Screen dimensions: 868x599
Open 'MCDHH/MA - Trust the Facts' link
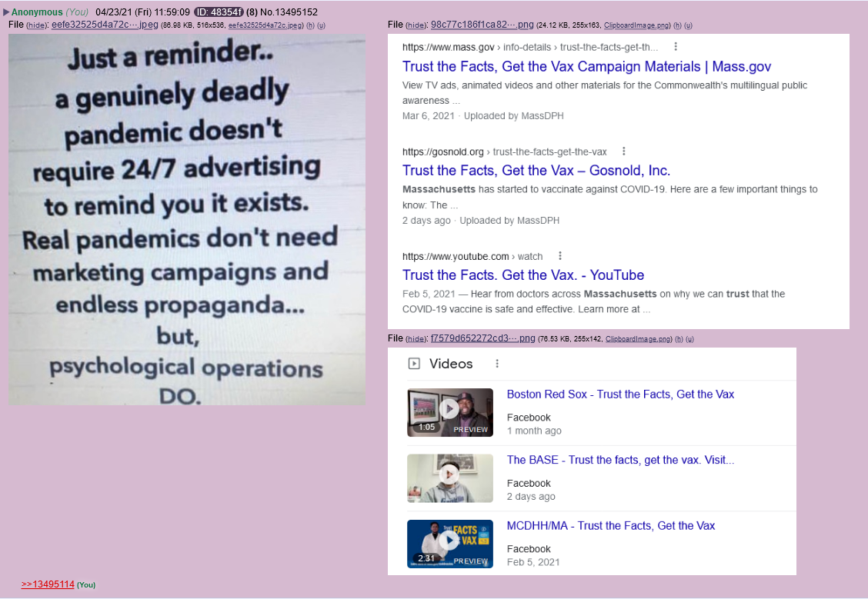(x=611, y=526)
